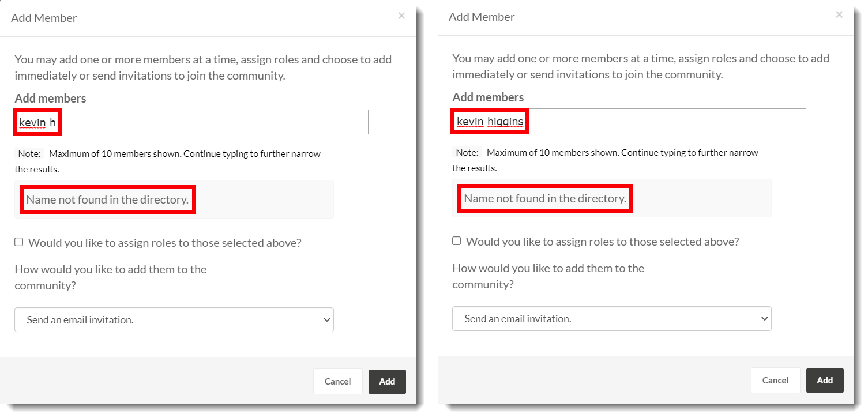Image resolution: width=868 pixels, height=418 pixels.
Task: Click Cancel in the left dialog
Action: pos(338,382)
